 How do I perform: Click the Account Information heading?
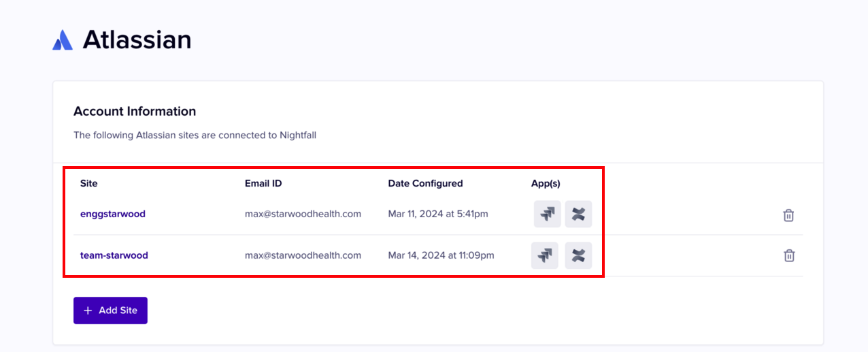pos(135,112)
